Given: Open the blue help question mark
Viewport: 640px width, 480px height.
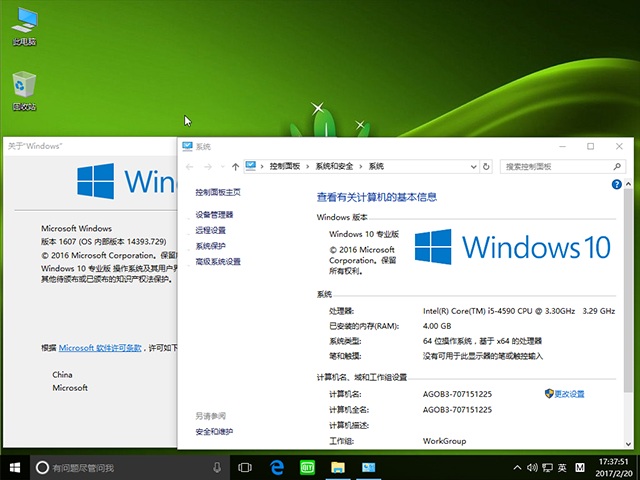Looking at the screenshot, I should [616, 184].
